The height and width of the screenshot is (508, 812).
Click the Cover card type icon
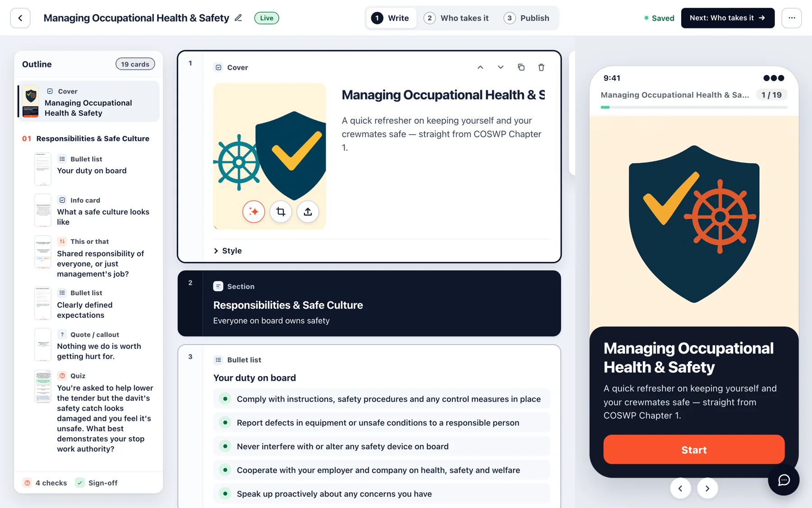click(x=218, y=67)
